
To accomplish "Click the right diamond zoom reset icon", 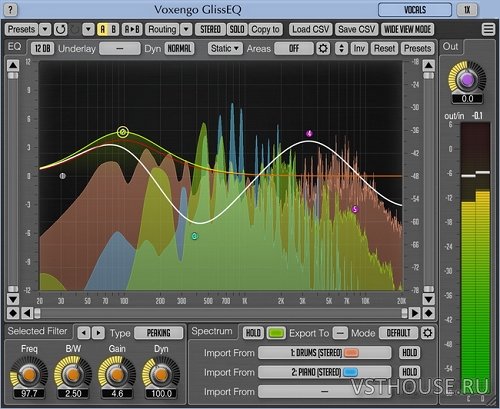I will (428, 313).
